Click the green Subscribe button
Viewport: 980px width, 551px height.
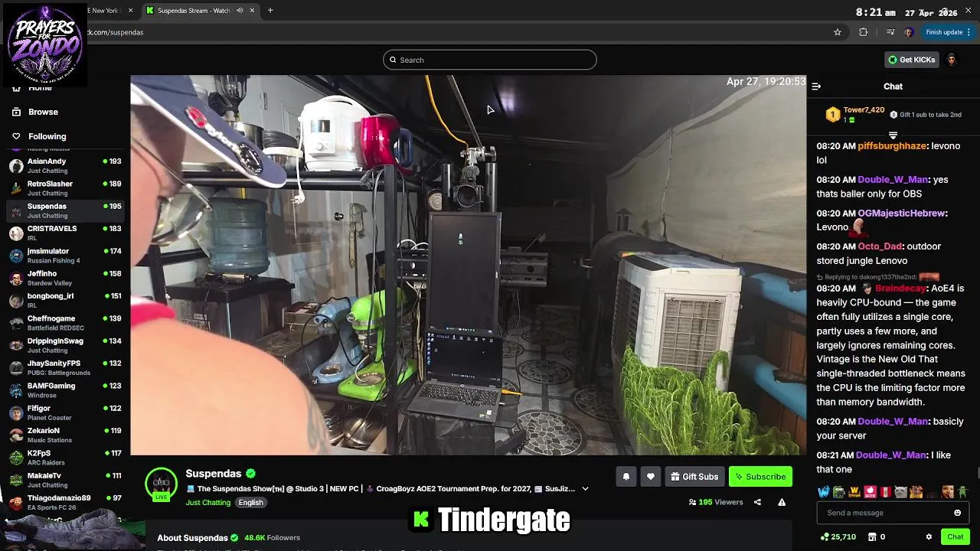(x=760, y=477)
